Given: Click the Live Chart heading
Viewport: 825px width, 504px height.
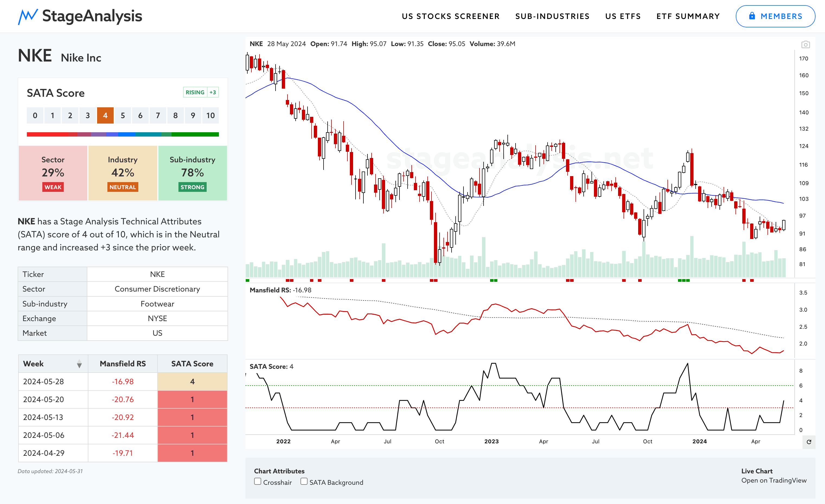Looking at the screenshot, I should tap(757, 471).
